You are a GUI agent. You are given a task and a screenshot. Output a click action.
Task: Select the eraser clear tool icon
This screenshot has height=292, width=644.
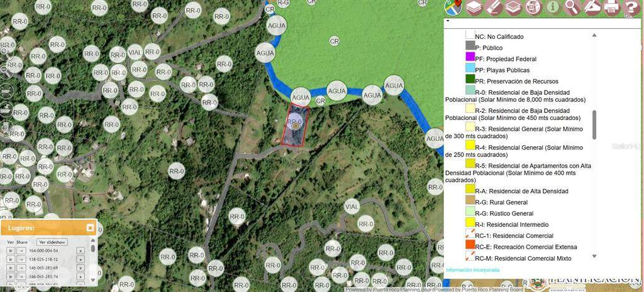494,8
